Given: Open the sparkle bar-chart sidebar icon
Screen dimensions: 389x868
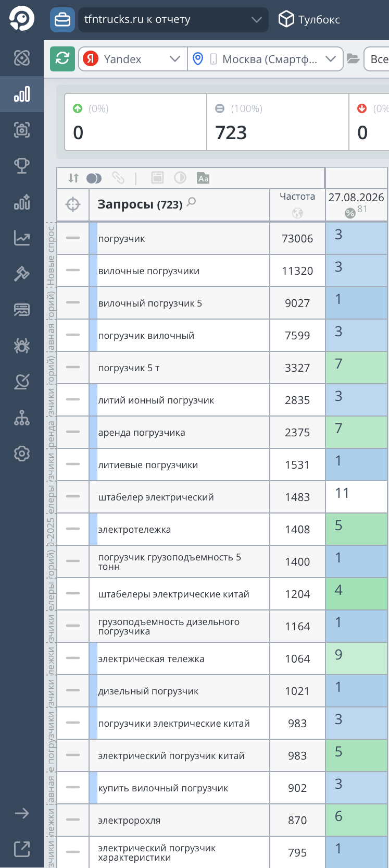Looking at the screenshot, I should (22, 202).
